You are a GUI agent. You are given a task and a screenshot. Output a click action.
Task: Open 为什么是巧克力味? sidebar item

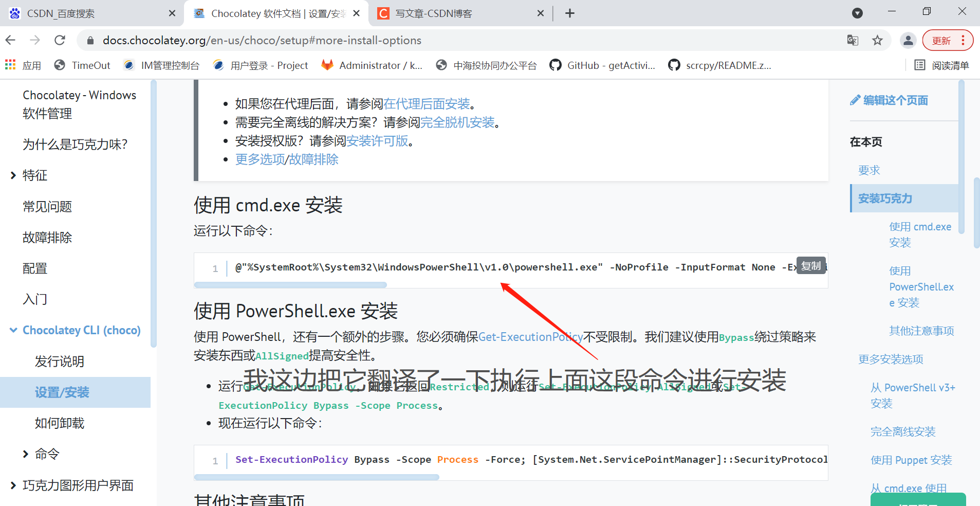point(75,144)
